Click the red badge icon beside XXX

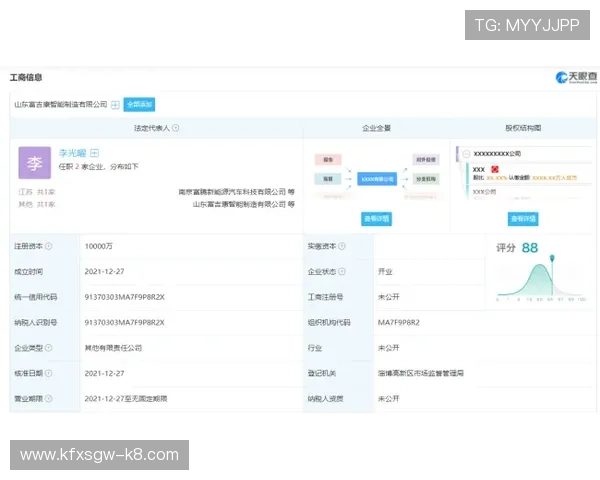[495, 169]
